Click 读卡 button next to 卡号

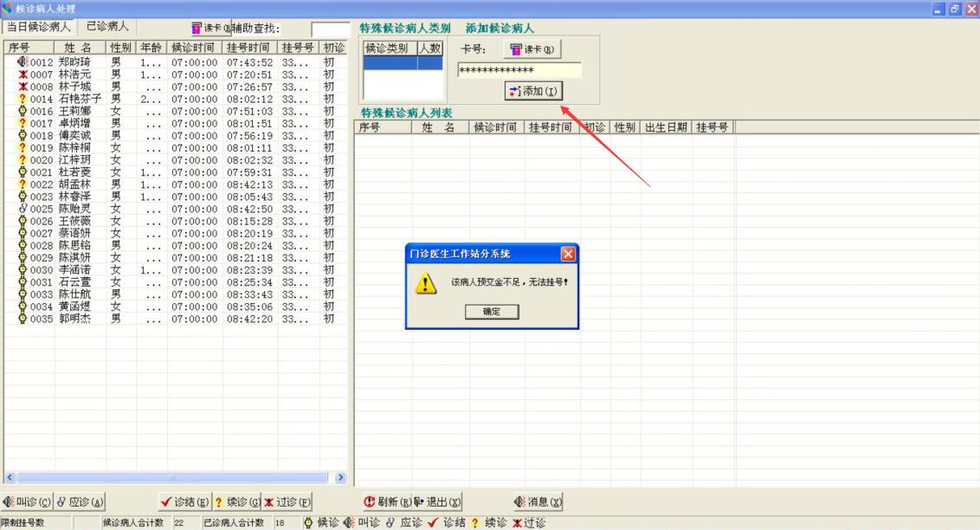(x=532, y=49)
